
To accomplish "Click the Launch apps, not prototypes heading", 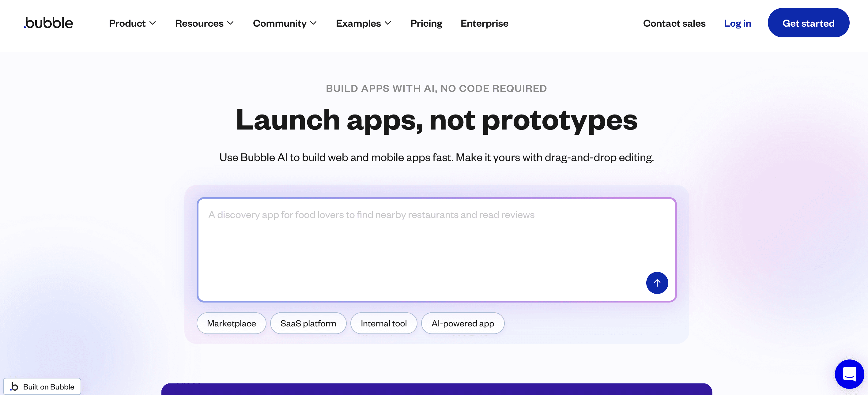I will 436,120.
